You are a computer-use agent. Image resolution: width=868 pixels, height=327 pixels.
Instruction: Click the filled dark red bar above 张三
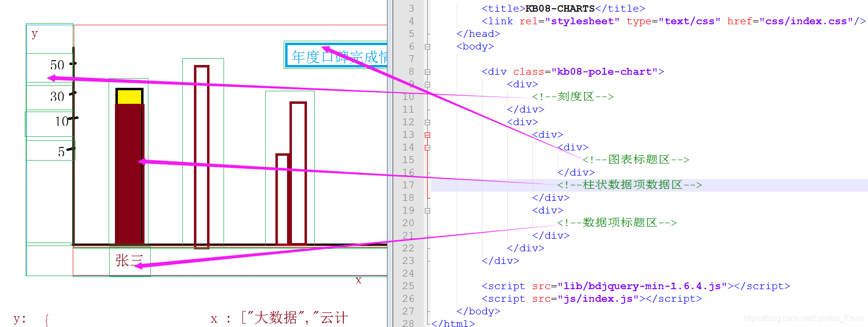(x=129, y=174)
